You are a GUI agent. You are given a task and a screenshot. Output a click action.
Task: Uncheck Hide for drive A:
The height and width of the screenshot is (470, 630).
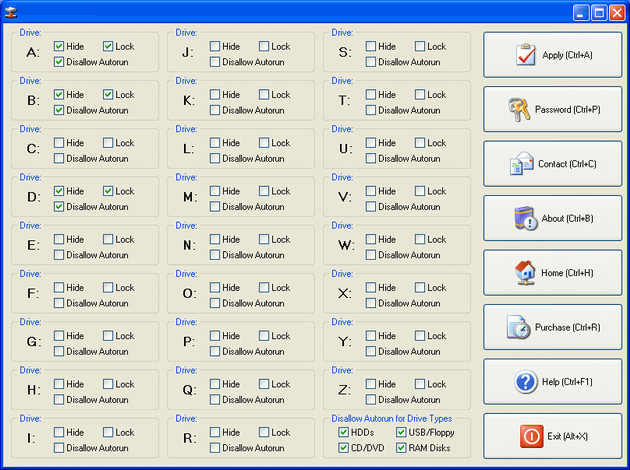59,46
